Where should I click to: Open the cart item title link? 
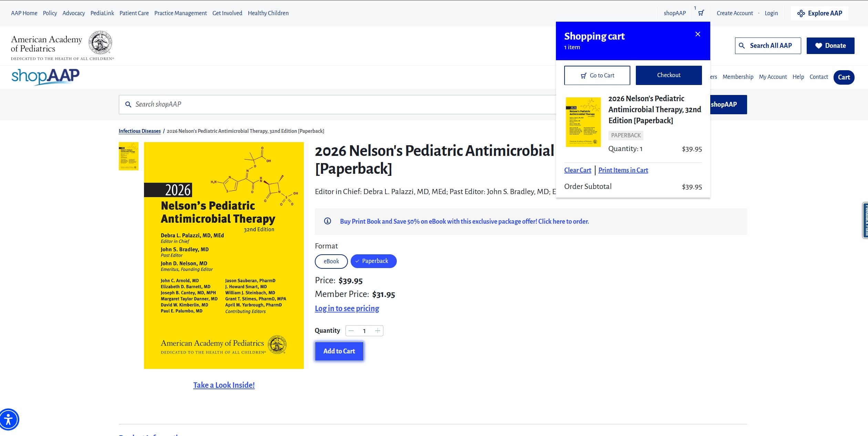pyautogui.click(x=654, y=109)
